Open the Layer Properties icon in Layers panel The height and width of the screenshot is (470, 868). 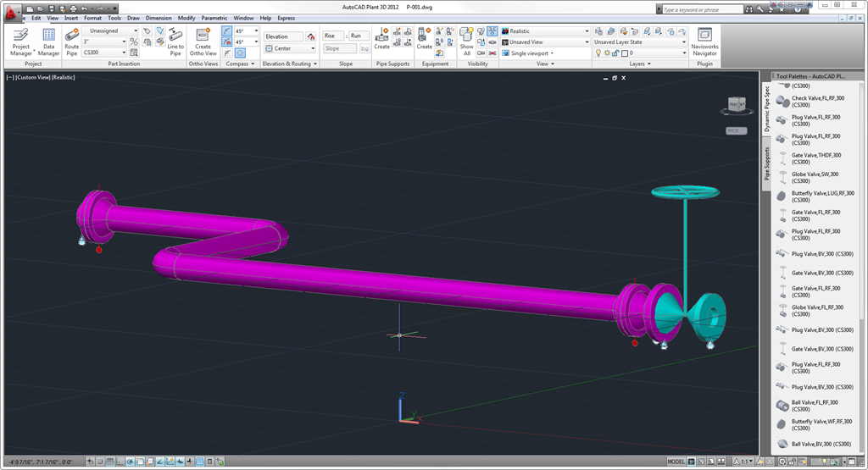point(598,31)
